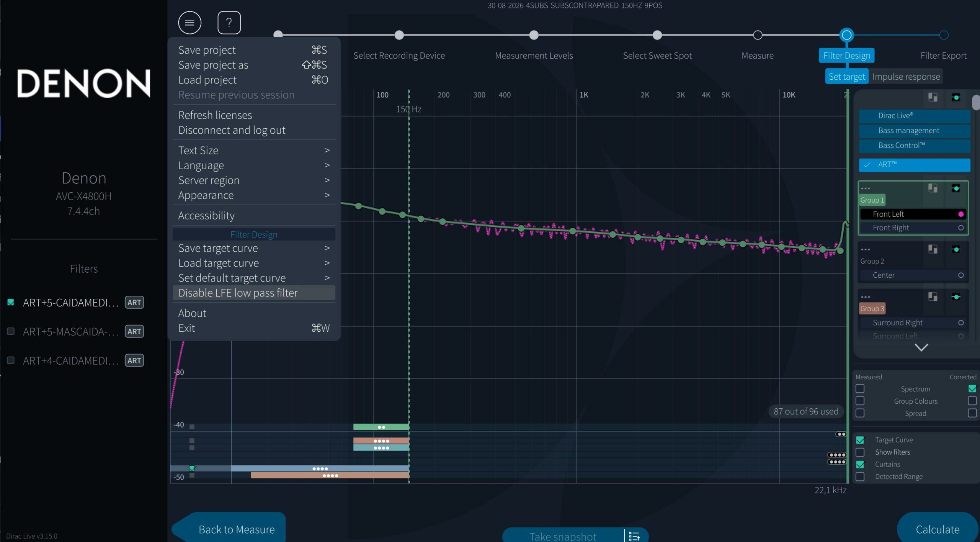
Task: Click the top panel split view icon
Action: pos(933,97)
